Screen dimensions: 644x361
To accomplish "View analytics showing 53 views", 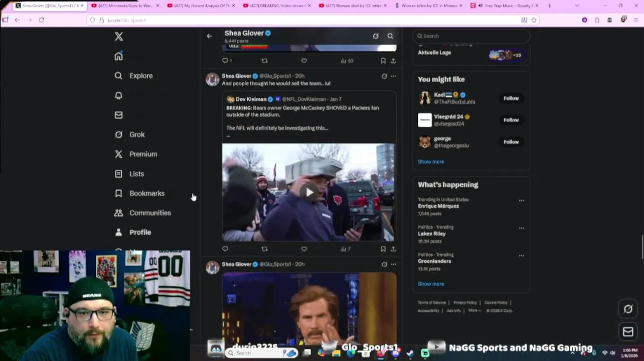I will click(347, 61).
